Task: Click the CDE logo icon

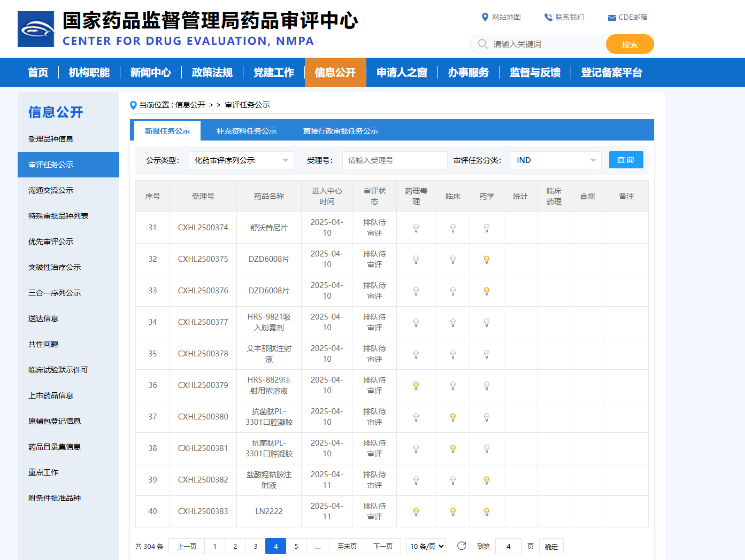Action: pyautogui.click(x=36, y=29)
